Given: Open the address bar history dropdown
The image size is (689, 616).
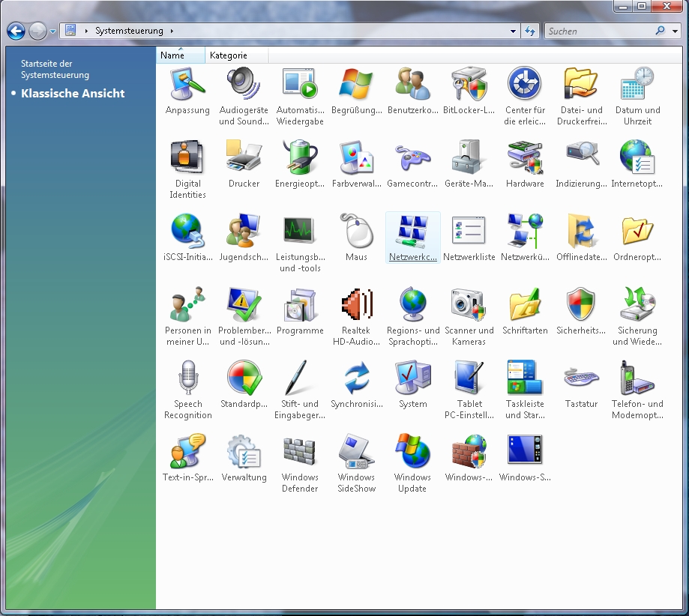Looking at the screenshot, I should point(513,31).
